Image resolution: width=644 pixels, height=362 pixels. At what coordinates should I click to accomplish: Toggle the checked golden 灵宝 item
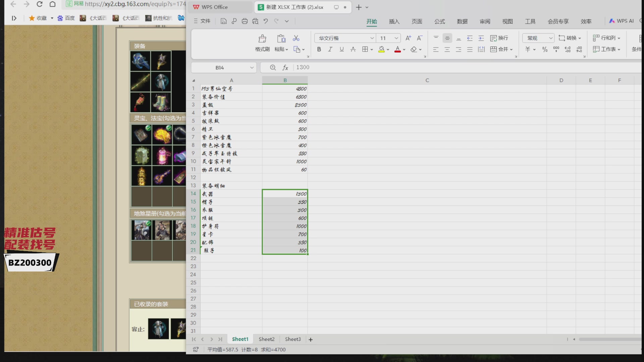coord(162,135)
